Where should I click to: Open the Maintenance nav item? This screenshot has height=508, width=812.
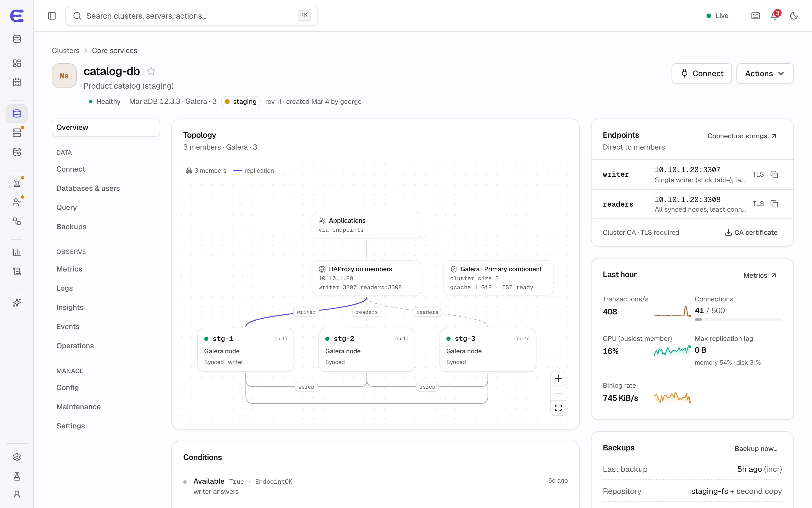pos(78,406)
